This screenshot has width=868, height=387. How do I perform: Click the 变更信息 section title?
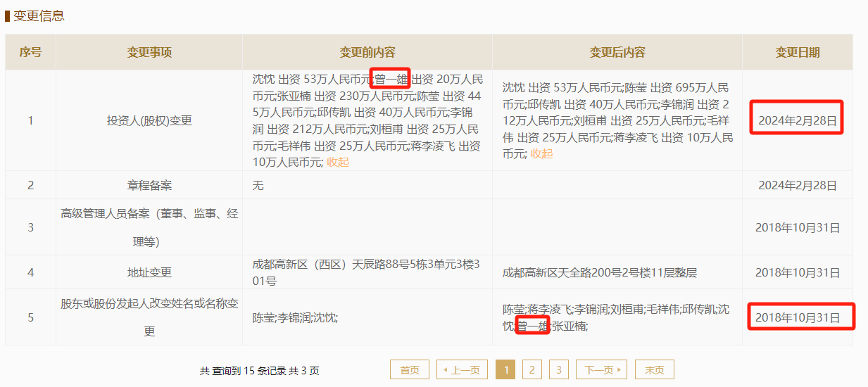click(x=39, y=15)
